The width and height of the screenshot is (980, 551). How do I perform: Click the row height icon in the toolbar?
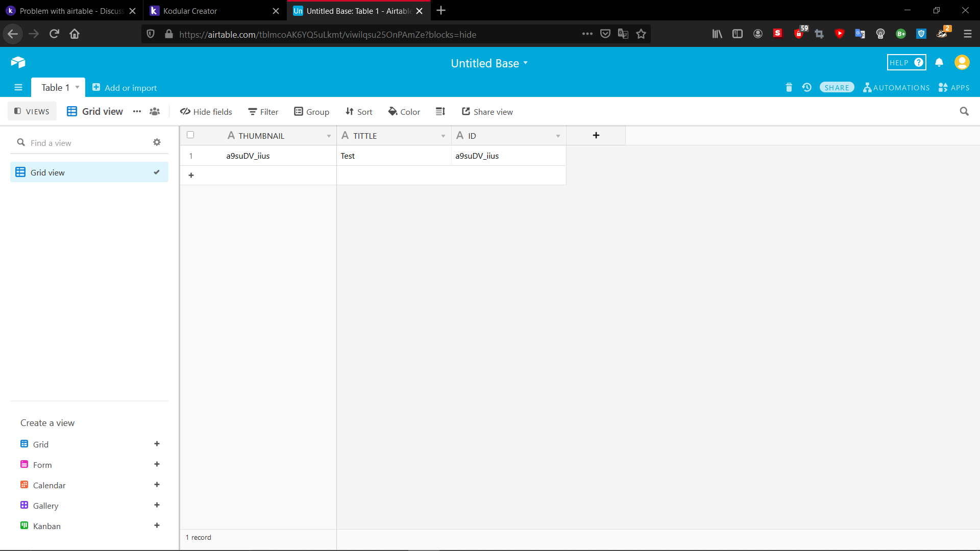pos(440,112)
